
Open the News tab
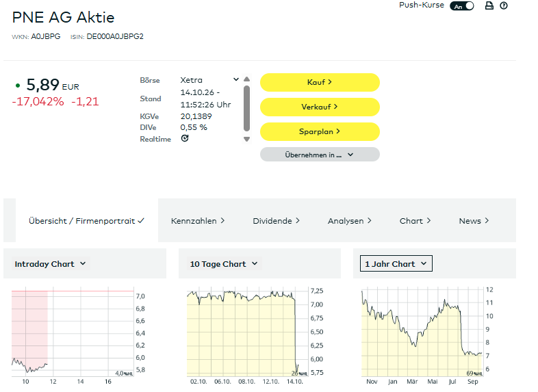pos(474,221)
